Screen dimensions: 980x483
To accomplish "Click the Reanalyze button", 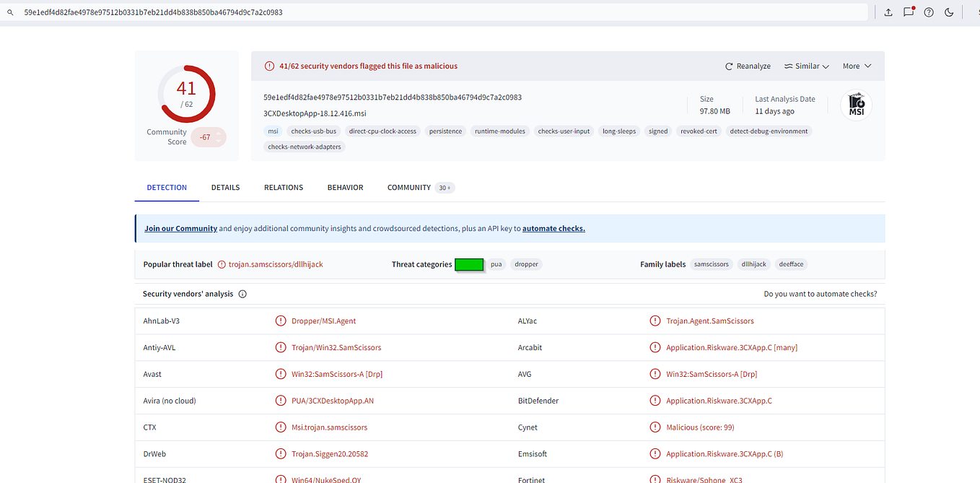I will pyautogui.click(x=748, y=66).
